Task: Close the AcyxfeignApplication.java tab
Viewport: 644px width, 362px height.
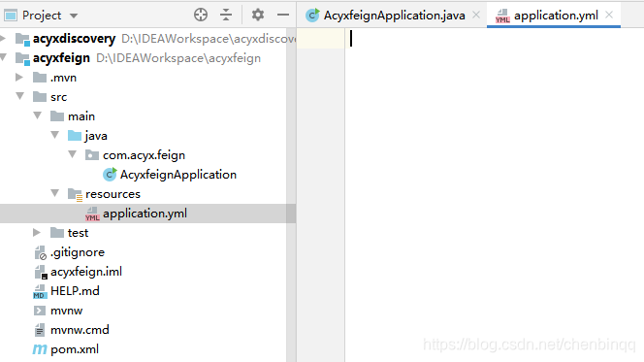Action: tap(476, 15)
